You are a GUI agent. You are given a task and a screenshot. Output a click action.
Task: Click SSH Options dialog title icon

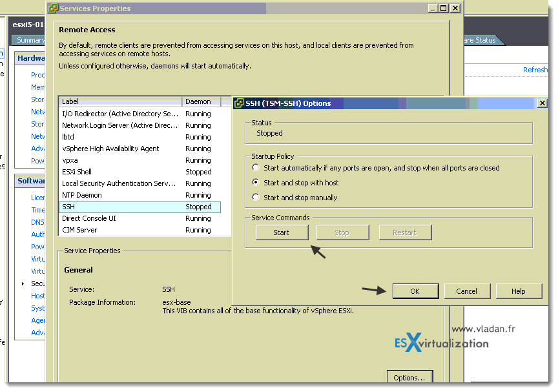(239, 103)
